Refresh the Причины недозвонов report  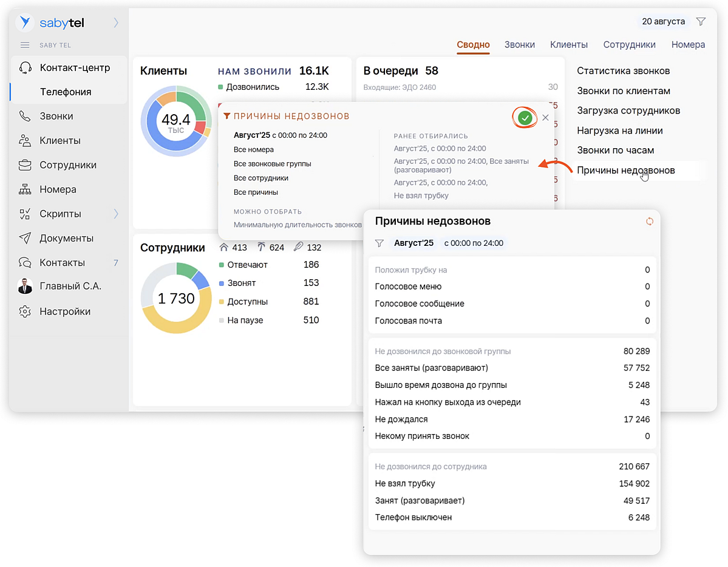coord(649,222)
